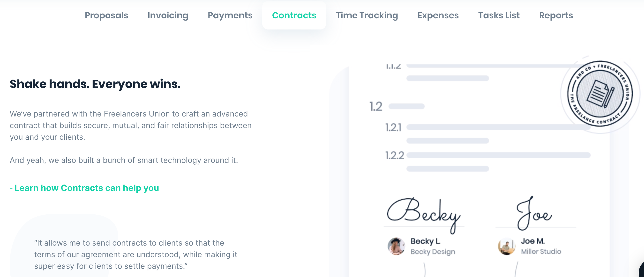Select the Payments tab
644x277 pixels.
[x=230, y=15]
